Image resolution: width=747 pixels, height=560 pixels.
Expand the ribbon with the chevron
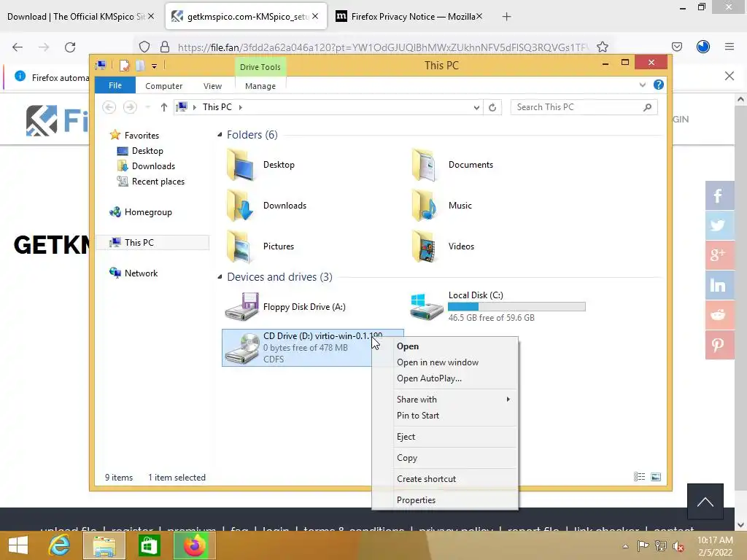(643, 85)
